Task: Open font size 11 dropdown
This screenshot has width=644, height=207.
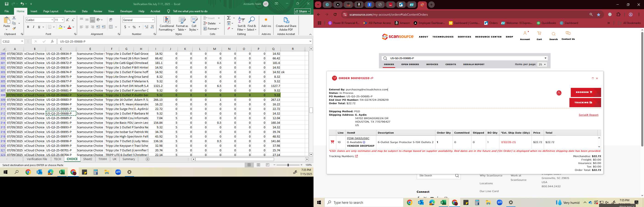Action: tap(62, 20)
